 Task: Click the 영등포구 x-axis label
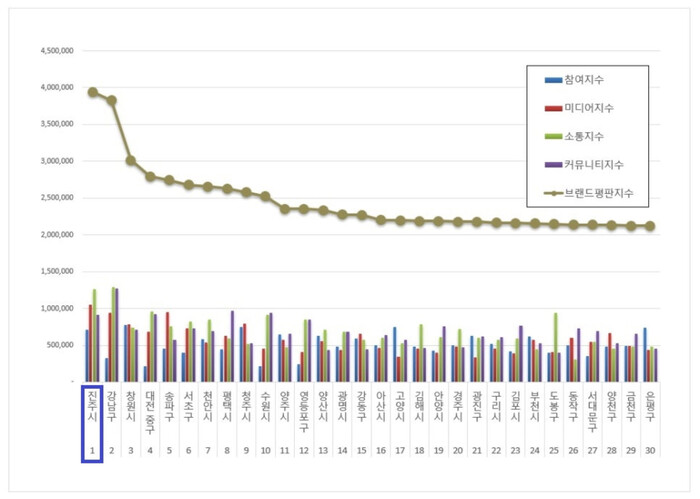[303, 413]
